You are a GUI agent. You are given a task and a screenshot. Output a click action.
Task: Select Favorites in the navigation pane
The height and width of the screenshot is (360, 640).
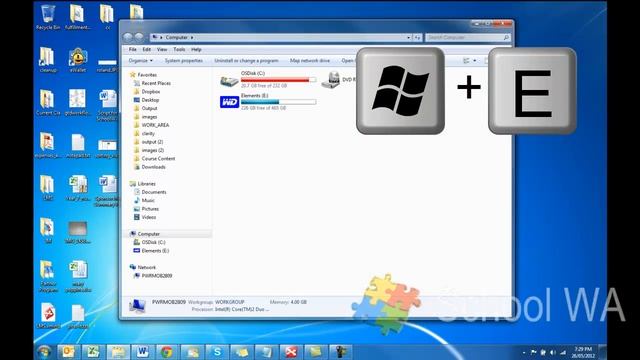pyautogui.click(x=147, y=75)
